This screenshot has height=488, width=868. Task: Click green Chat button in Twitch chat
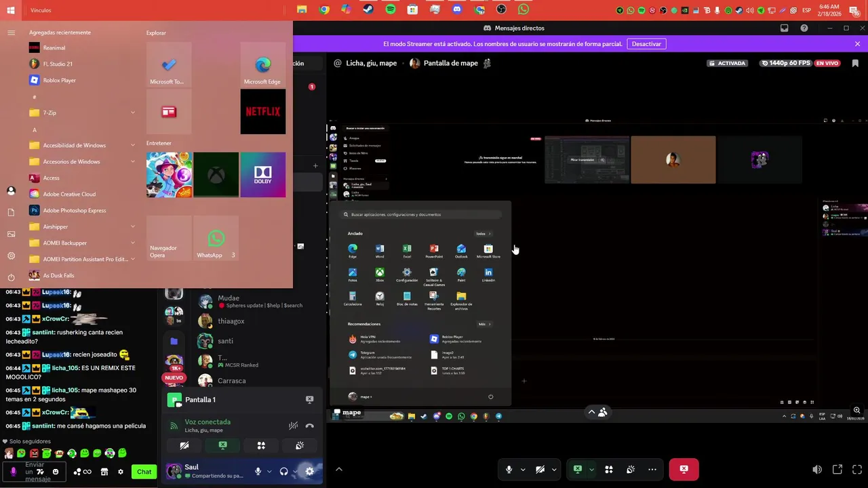click(x=144, y=472)
